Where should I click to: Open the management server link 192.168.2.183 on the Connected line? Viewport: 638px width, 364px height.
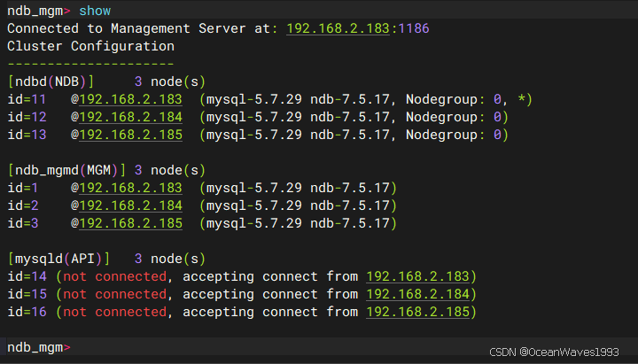pyautogui.click(x=338, y=28)
